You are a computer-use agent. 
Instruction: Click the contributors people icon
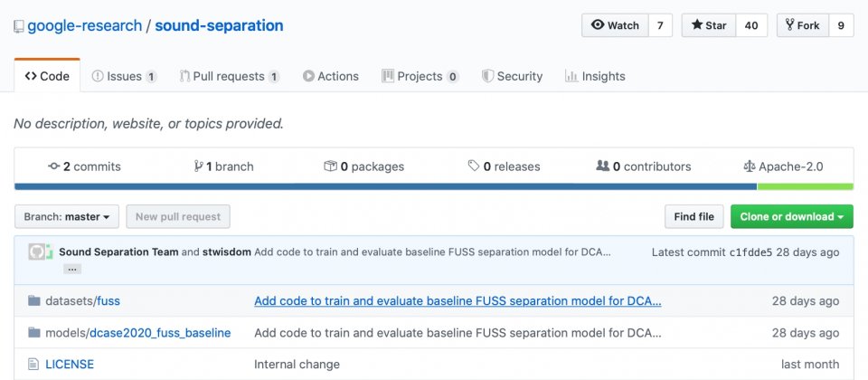602,166
